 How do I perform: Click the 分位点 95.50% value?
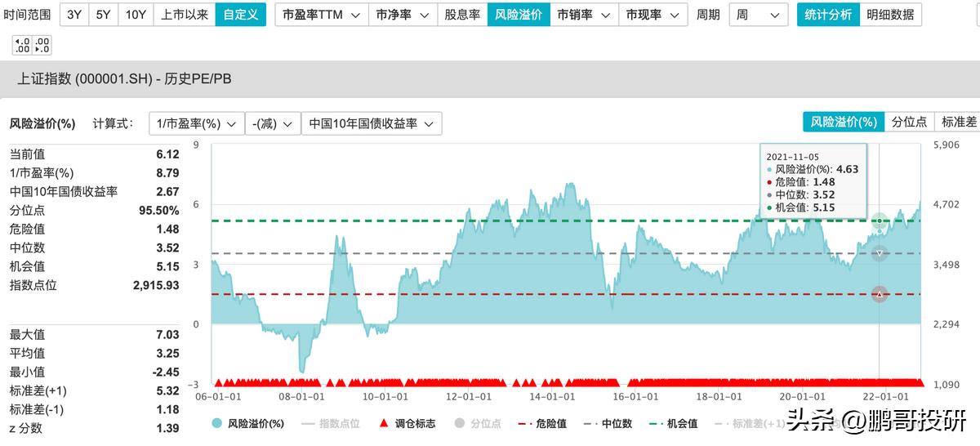tap(159, 211)
